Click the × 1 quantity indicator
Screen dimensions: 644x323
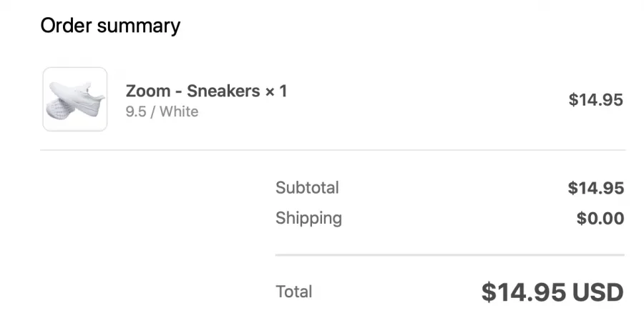276,91
